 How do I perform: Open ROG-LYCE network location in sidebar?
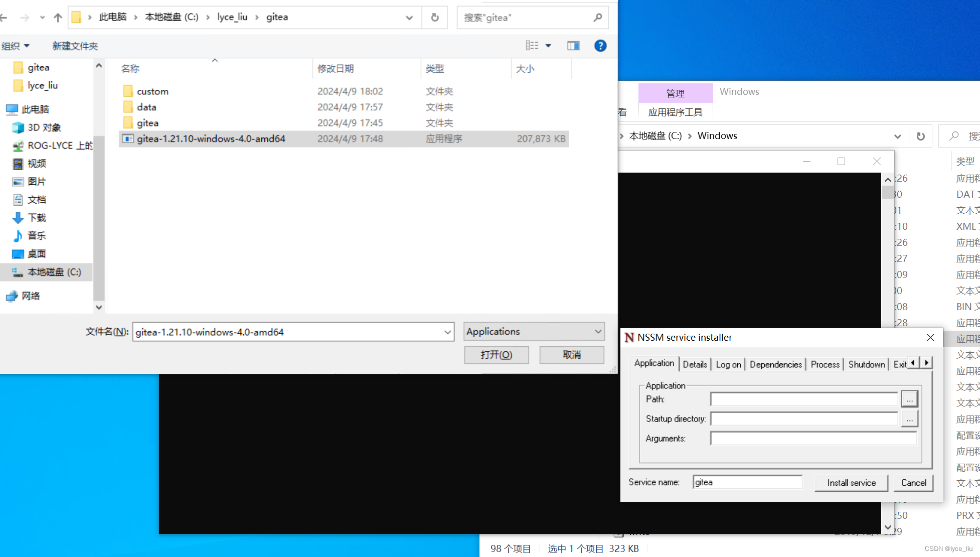[60, 146]
